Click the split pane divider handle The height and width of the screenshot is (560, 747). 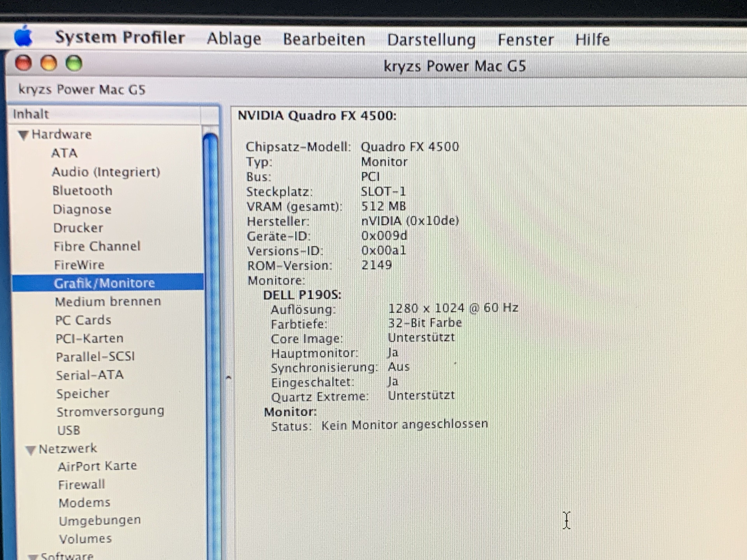(x=228, y=377)
